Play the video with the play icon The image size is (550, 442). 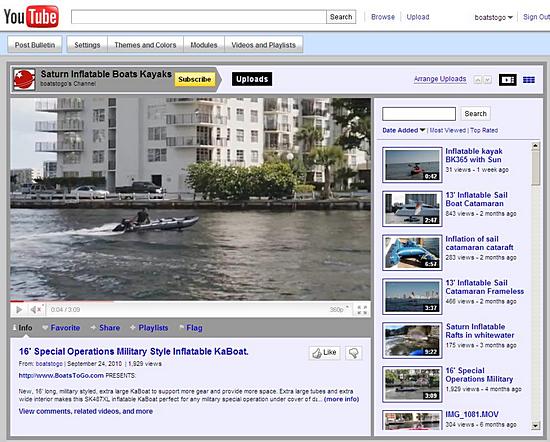point(19,309)
